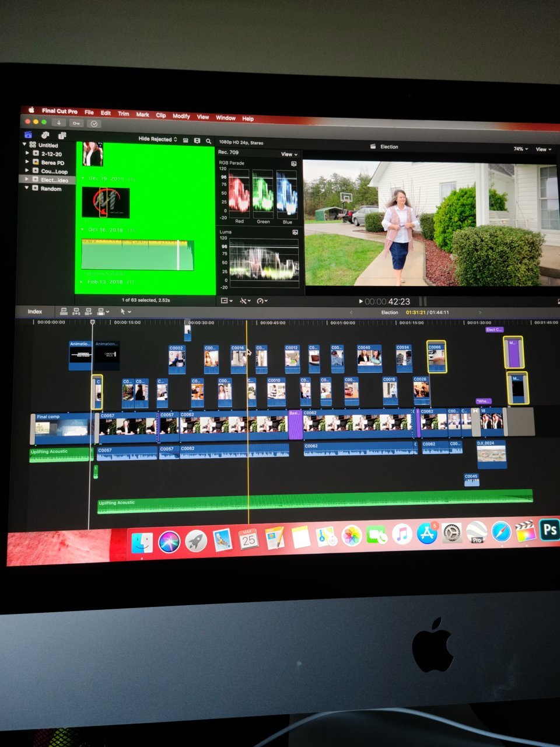560x747 pixels.
Task: Click the timeline Index button
Action: pos(35,312)
